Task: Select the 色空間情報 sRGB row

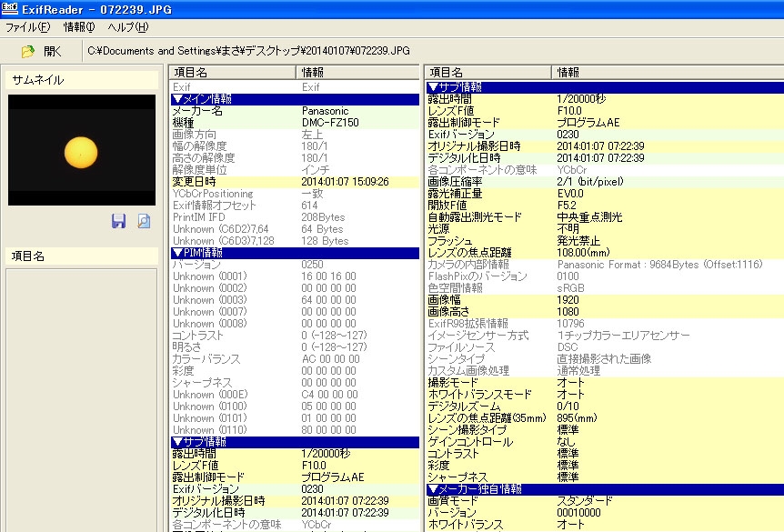Action: (x=605, y=288)
